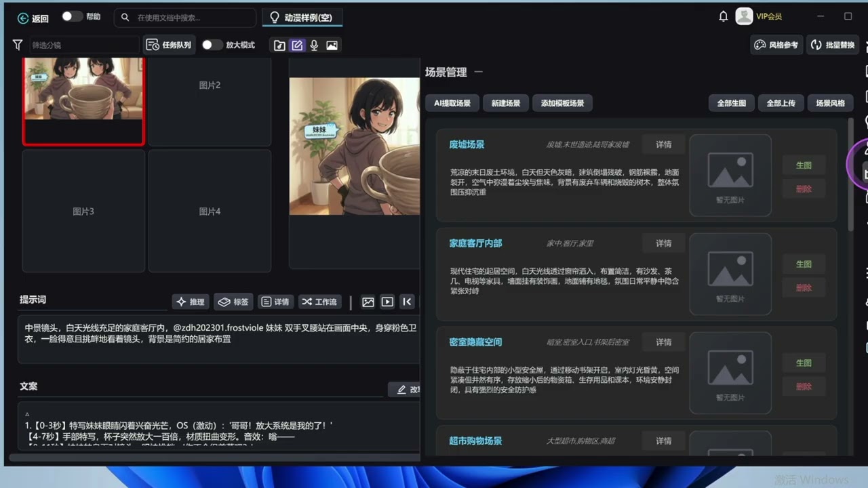Select the 图片2 placeholder slot
Viewport: 868px width, 488px height.
point(210,102)
